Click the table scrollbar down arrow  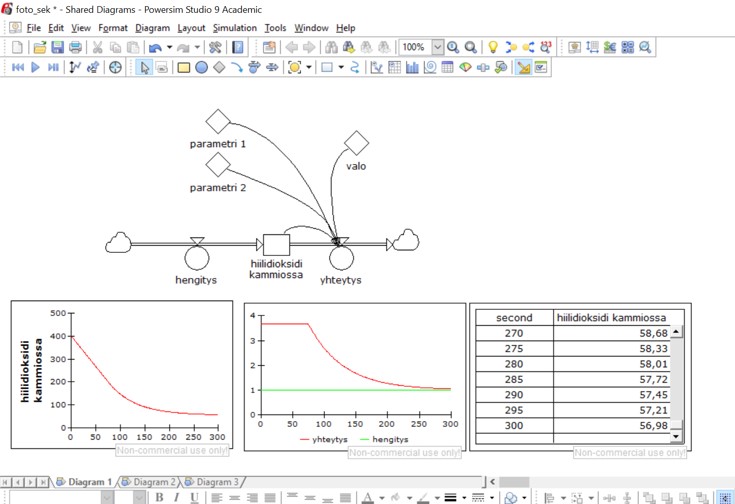[676, 436]
